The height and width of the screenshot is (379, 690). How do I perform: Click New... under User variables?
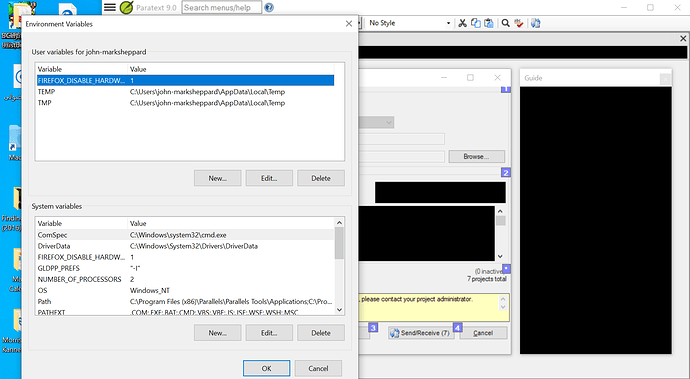click(x=217, y=178)
